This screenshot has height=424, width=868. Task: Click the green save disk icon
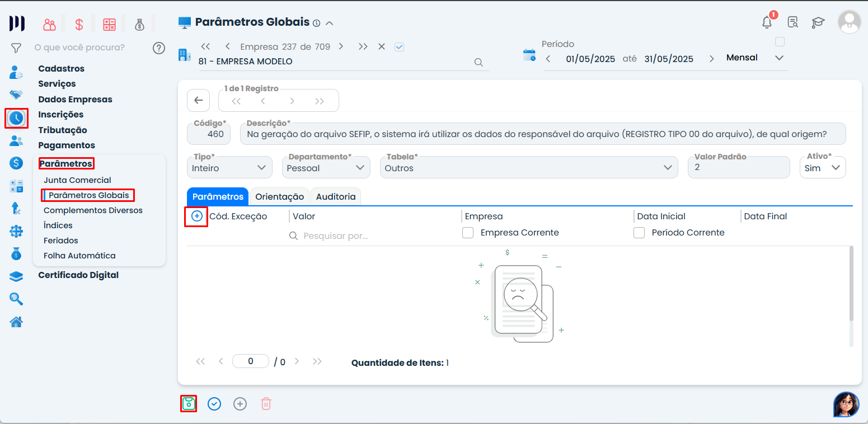189,403
